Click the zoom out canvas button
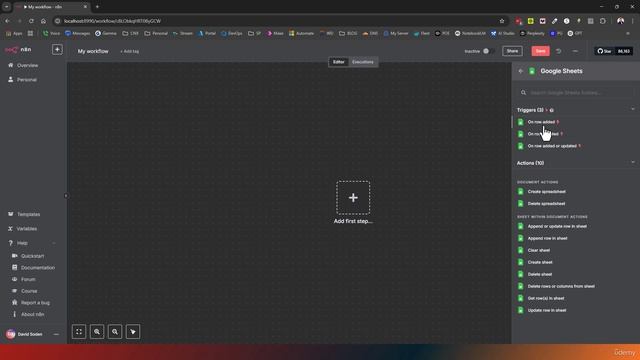 (x=115, y=332)
